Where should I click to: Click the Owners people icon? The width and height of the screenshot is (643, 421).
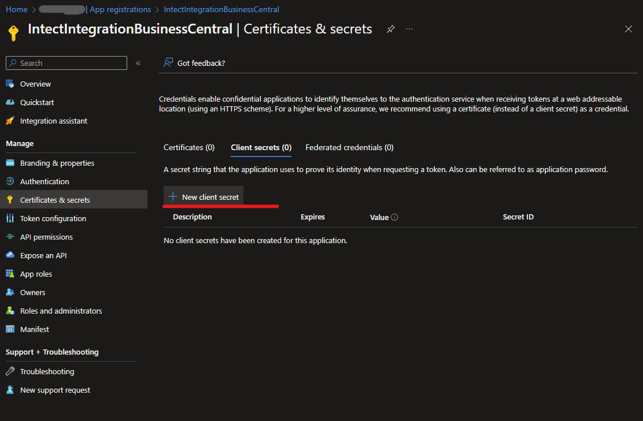10,292
